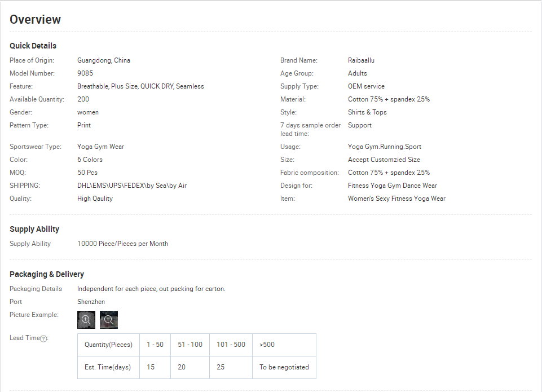Click the OEM service value

pyautogui.click(x=366, y=86)
